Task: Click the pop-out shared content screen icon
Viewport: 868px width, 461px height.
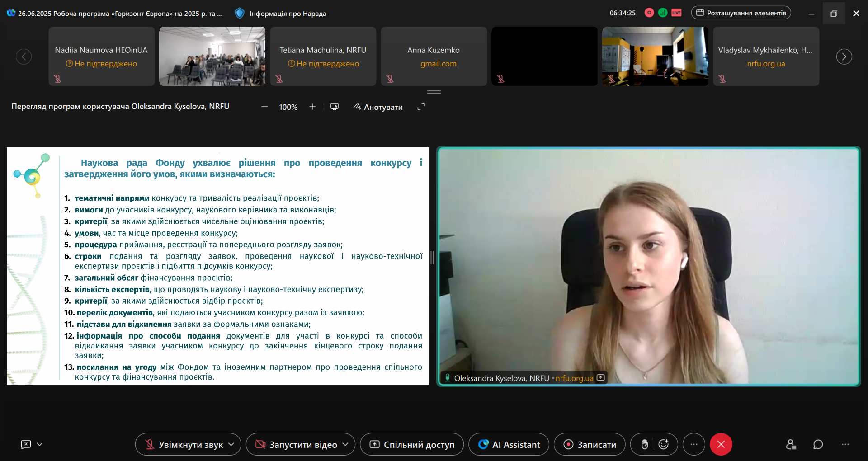Action: coord(335,107)
